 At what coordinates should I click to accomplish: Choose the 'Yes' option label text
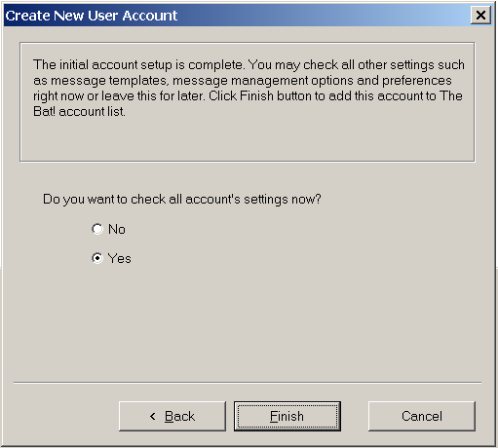coord(120,259)
